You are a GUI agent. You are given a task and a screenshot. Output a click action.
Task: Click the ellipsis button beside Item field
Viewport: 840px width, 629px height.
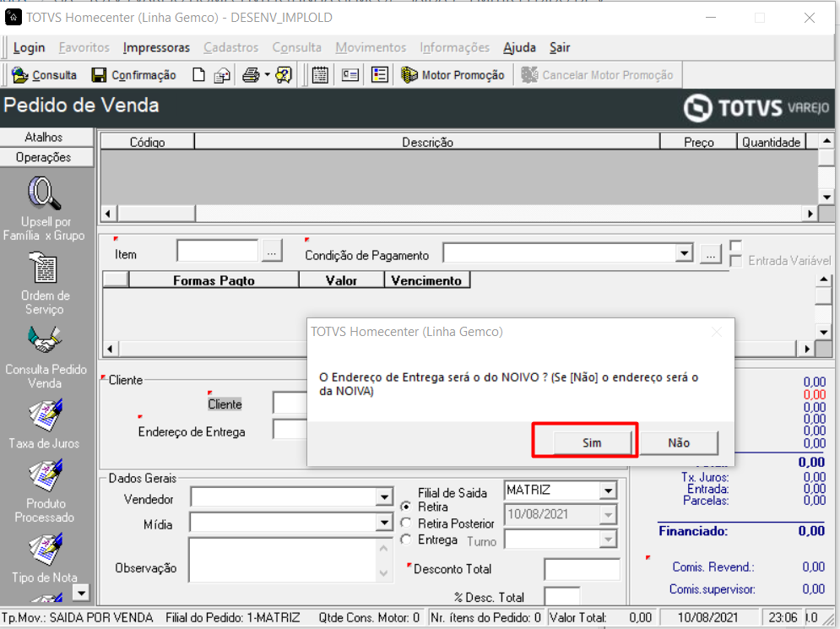(272, 251)
